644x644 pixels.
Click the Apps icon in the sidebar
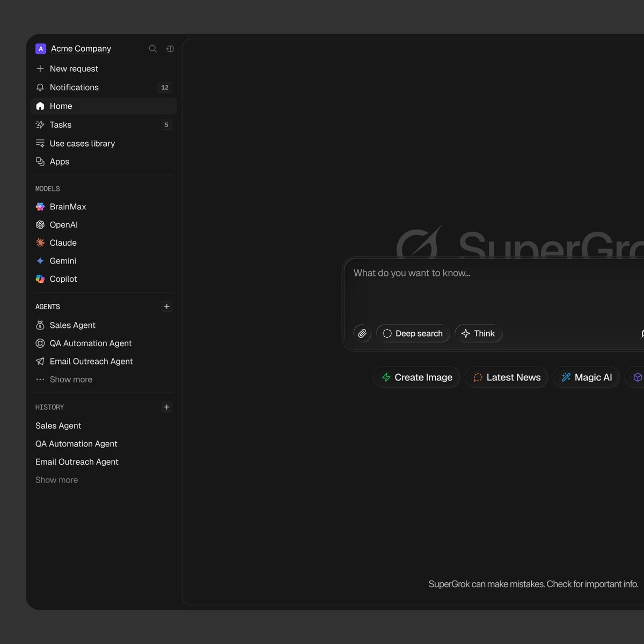click(x=40, y=162)
